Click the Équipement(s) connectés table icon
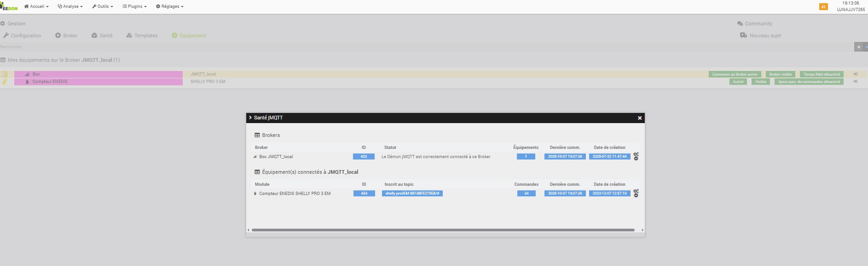The image size is (868, 266). 257,172
